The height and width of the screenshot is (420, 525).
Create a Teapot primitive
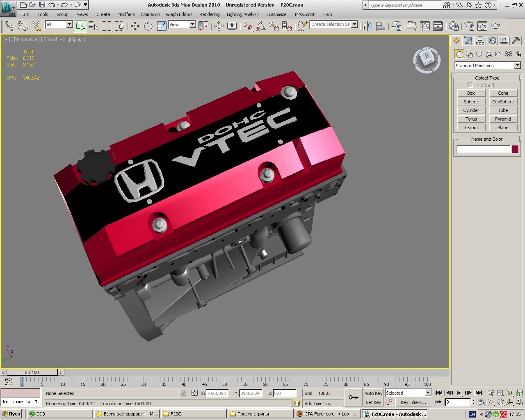pos(471,128)
